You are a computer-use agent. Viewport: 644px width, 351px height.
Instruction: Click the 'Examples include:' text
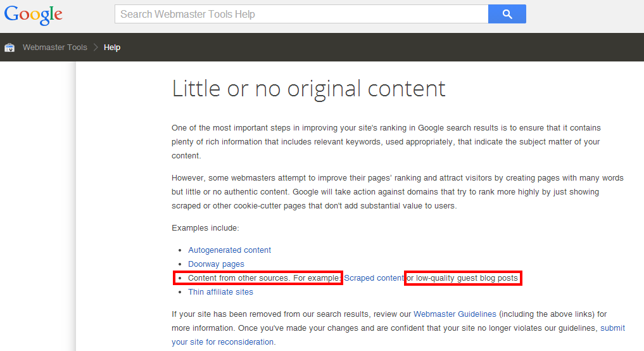pyautogui.click(x=205, y=228)
